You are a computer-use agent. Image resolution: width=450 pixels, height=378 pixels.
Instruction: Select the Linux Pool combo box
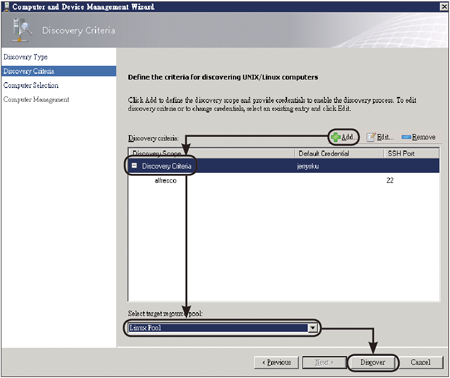coord(222,328)
